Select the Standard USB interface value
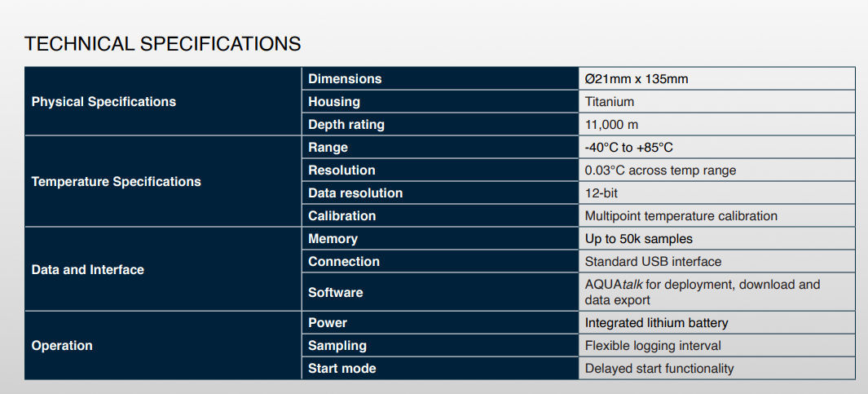Image resolution: width=868 pixels, height=394 pixels. pyautogui.click(x=653, y=262)
